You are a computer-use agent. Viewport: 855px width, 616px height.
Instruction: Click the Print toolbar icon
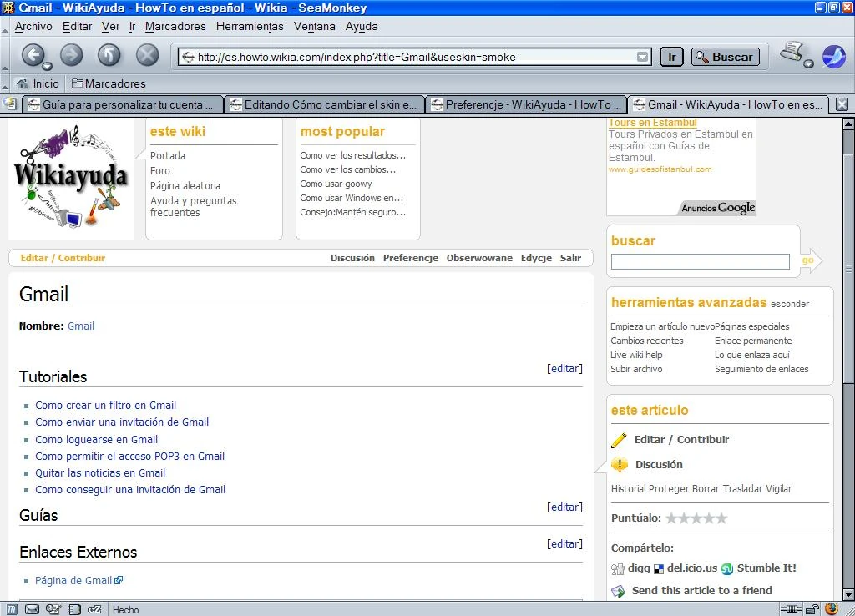click(x=791, y=51)
